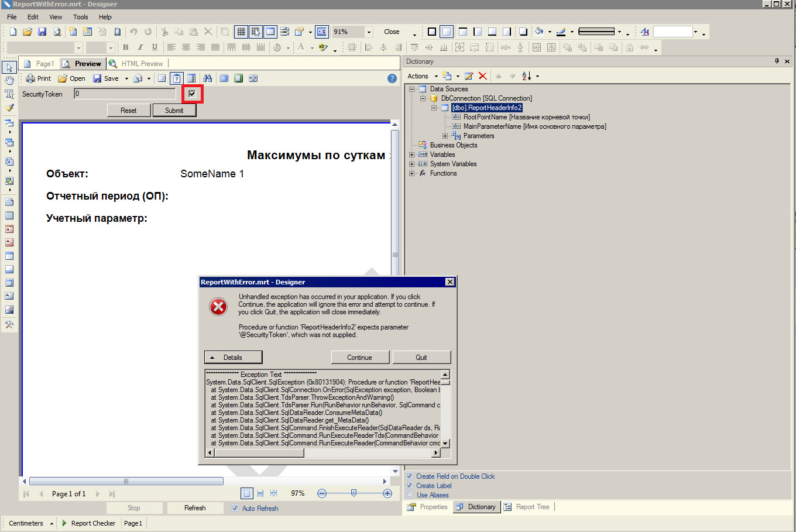Image resolution: width=796 pixels, height=532 pixels.
Task: Select the arrow Select tool in toolbox
Action: point(9,68)
